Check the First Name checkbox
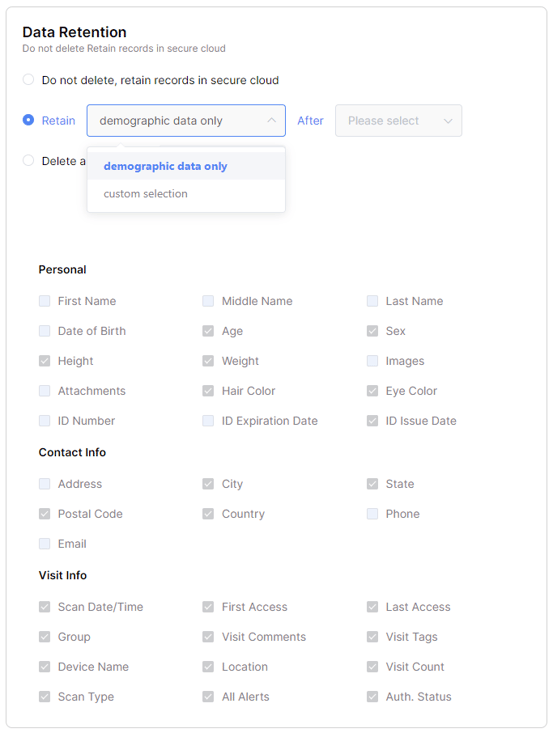The width and height of the screenshot is (553, 733). (44, 301)
